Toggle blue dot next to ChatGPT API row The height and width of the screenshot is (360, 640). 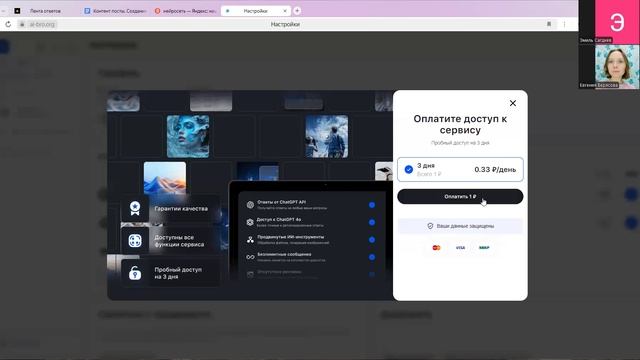pyautogui.click(x=372, y=205)
